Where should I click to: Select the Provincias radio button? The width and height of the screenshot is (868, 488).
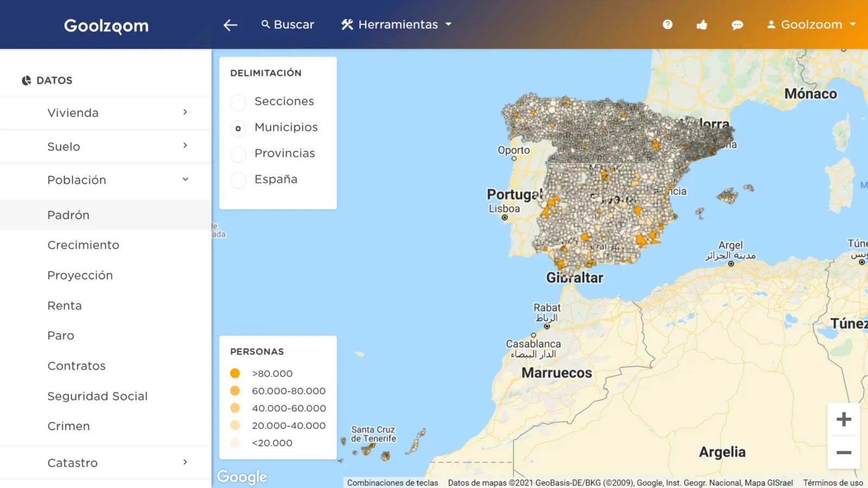(x=238, y=154)
